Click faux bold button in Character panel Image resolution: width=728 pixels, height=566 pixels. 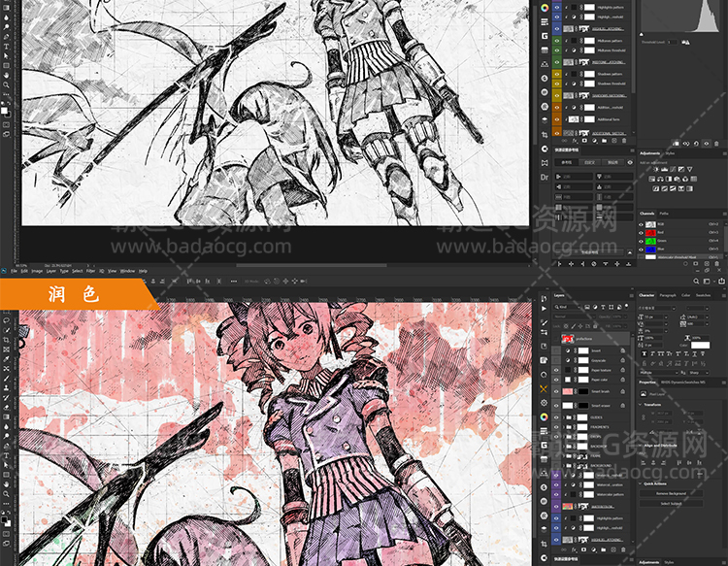pos(644,353)
